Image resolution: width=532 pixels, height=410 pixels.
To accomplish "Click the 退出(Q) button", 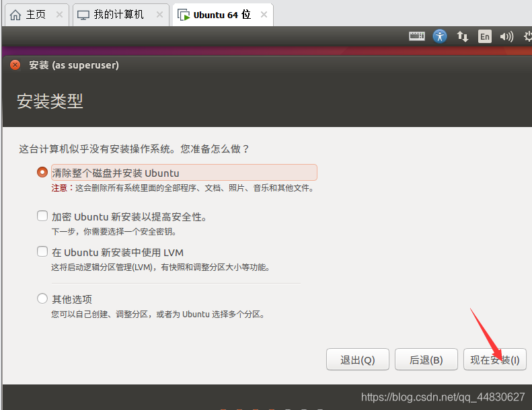I will tap(358, 360).
